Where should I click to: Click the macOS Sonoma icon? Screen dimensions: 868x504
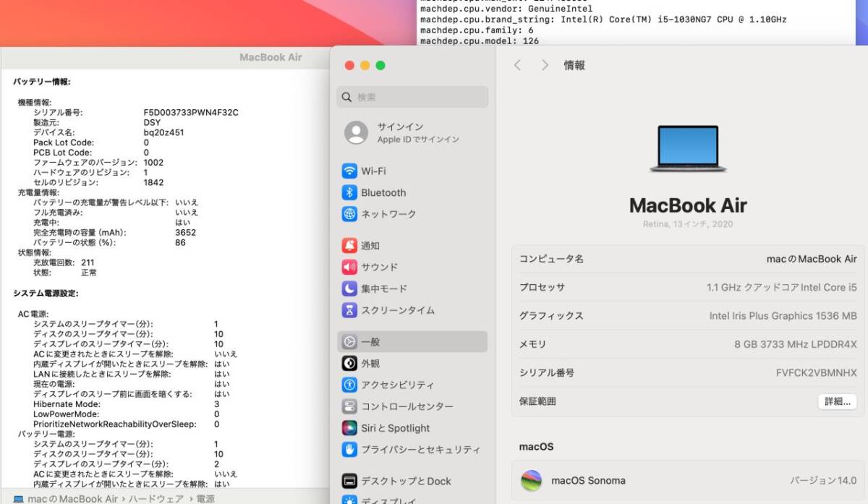pyautogui.click(x=532, y=480)
